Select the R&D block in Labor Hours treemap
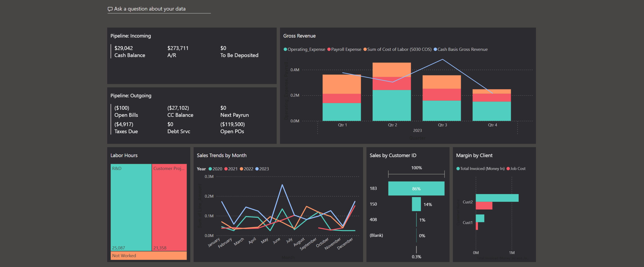Viewport: 644px width, 267px height. click(x=131, y=207)
